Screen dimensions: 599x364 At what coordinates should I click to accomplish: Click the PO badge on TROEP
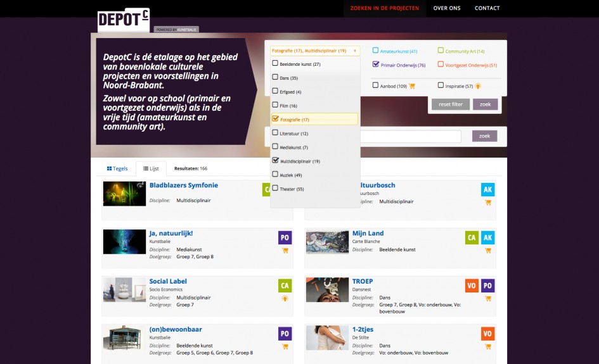487,286
